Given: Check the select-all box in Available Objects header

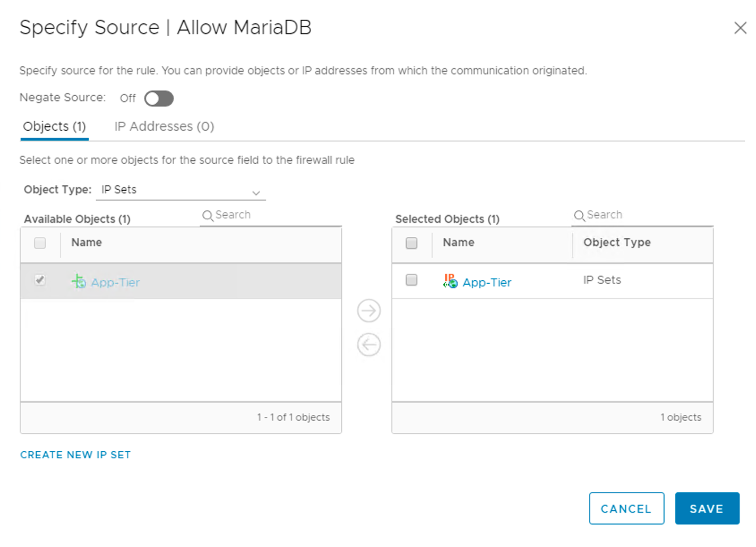Looking at the screenshot, I should click(x=40, y=243).
